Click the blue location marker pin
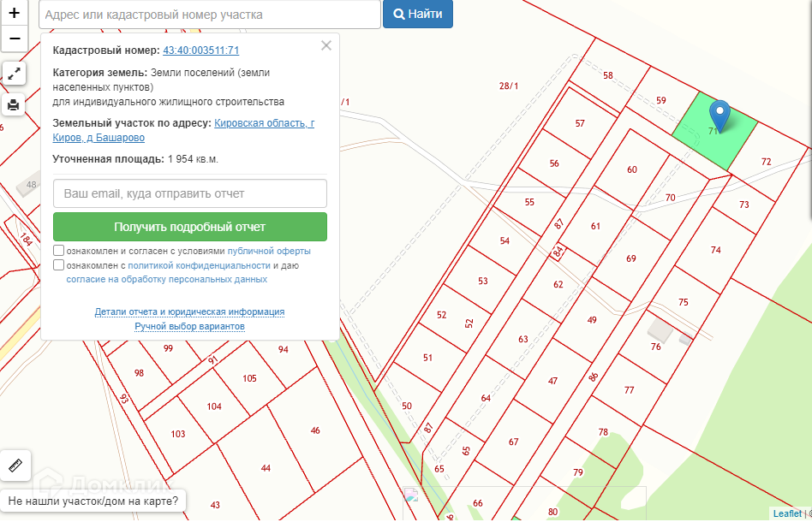This screenshot has width=812, height=522. (721, 115)
